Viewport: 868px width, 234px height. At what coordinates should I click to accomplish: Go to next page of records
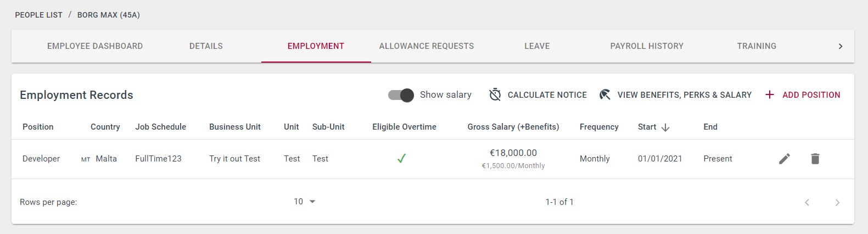(x=837, y=202)
